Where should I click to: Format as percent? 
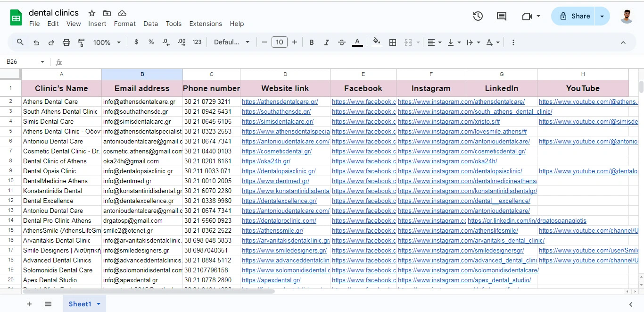151,42
